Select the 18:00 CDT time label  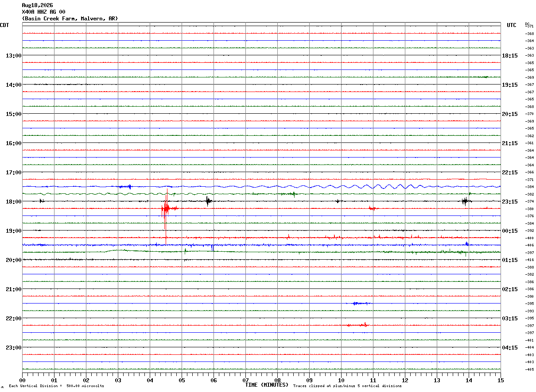pos(13,202)
